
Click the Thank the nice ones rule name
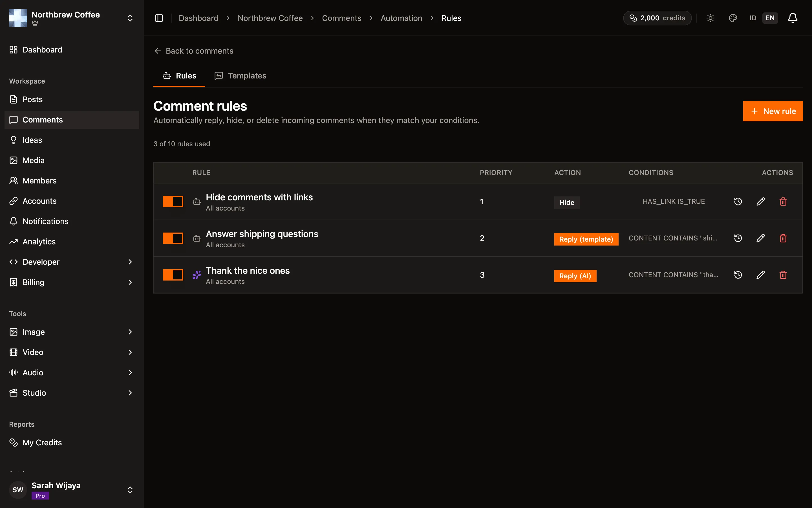tap(248, 270)
